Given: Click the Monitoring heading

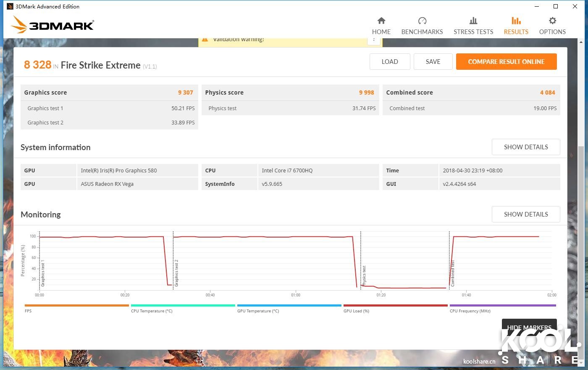Looking at the screenshot, I should 41,214.
